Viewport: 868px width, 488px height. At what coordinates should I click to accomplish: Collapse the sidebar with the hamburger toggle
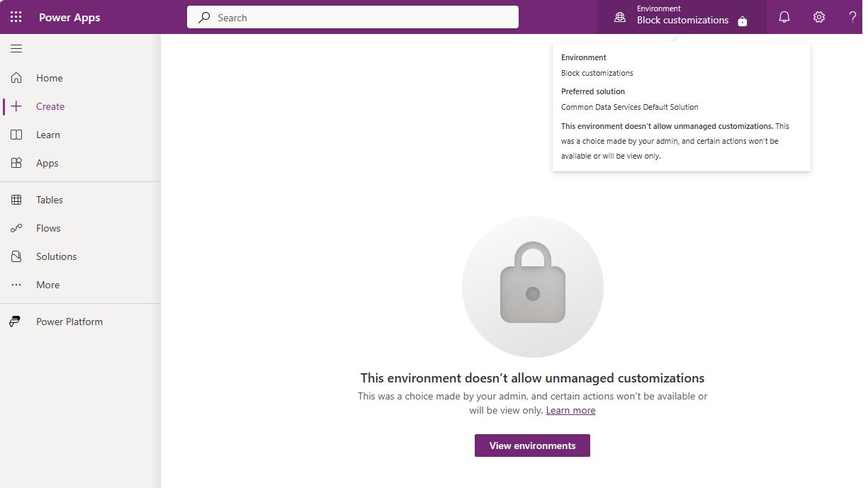pos(16,48)
